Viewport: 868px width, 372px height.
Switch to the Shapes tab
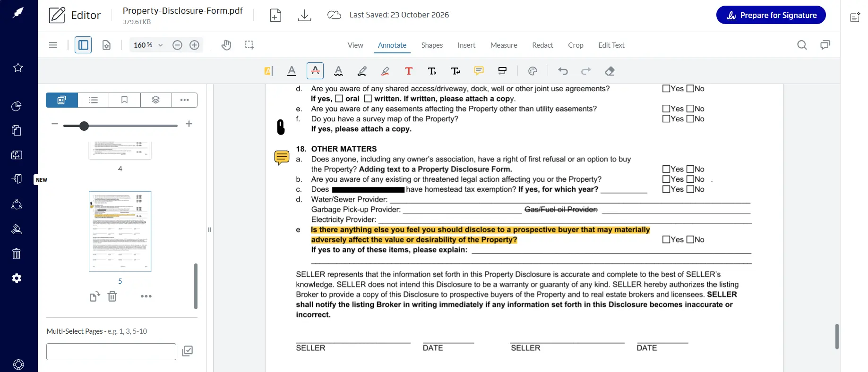tap(432, 45)
